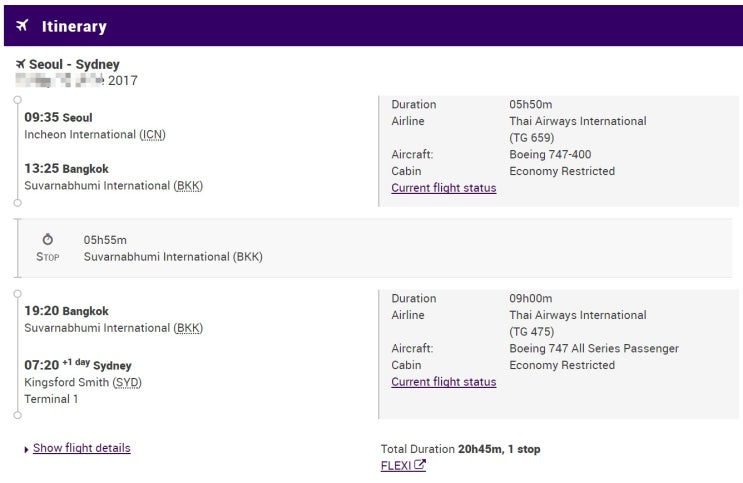Click the Seoul - Sydney route heading
Viewport: 743px width, 483px height.
[x=74, y=65]
